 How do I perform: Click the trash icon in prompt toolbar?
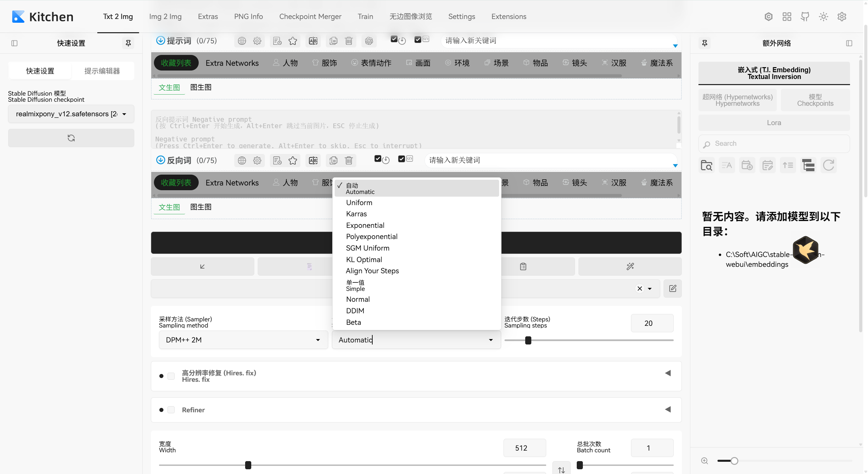coord(349,41)
